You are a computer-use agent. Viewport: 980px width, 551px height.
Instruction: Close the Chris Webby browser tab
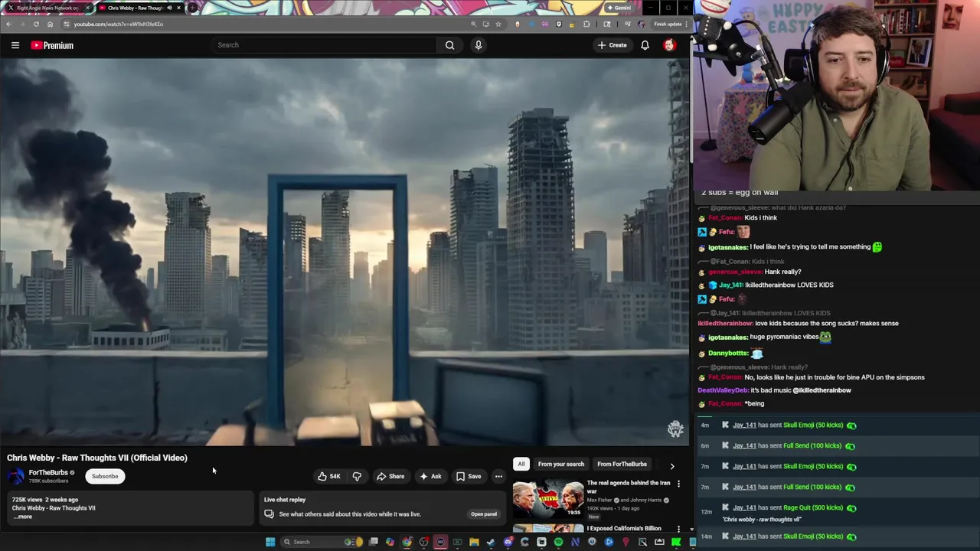click(x=179, y=8)
